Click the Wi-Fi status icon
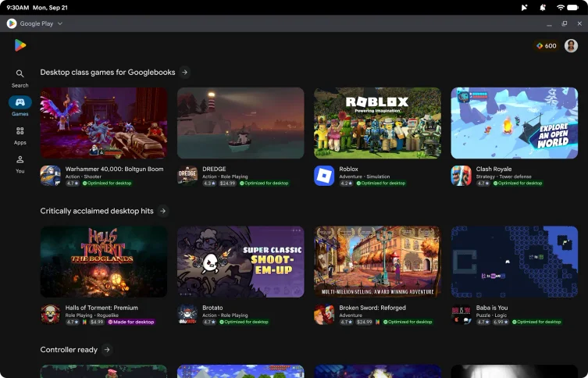 [560, 8]
